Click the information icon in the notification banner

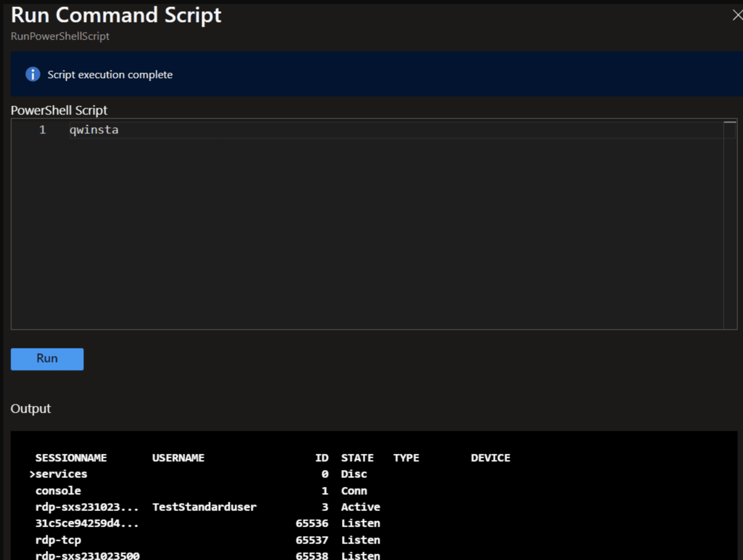click(x=32, y=74)
